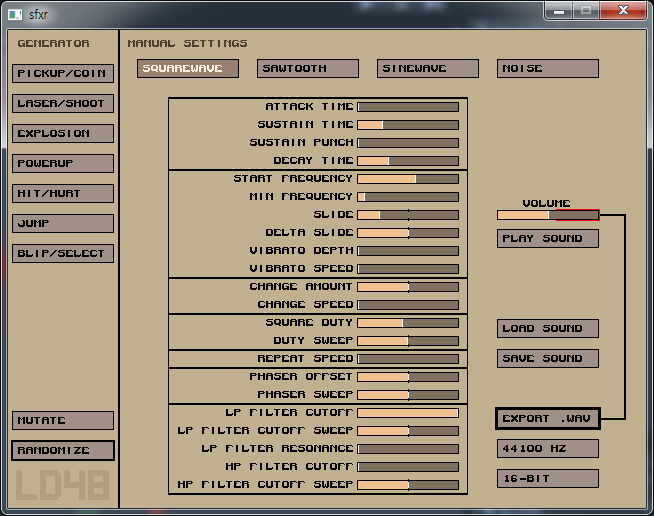Adjust the Delta Slide slider
654x516 pixels.
point(408,233)
